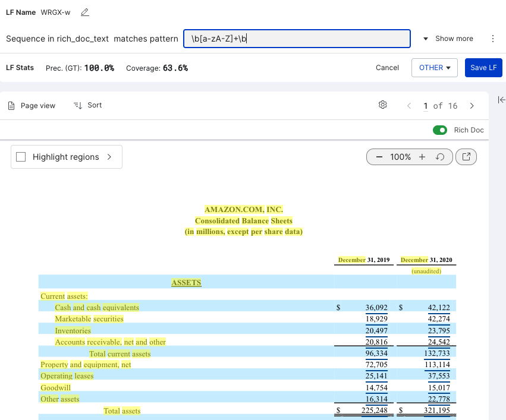Click 'Accounts receivable, net and other' label
Viewport: 506px width, 420px height.
[x=111, y=342]
